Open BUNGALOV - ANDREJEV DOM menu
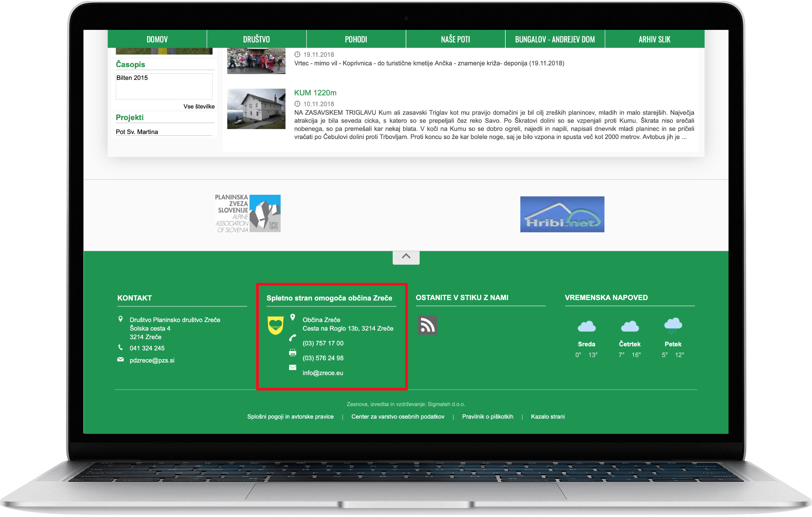 coord(555,39)
